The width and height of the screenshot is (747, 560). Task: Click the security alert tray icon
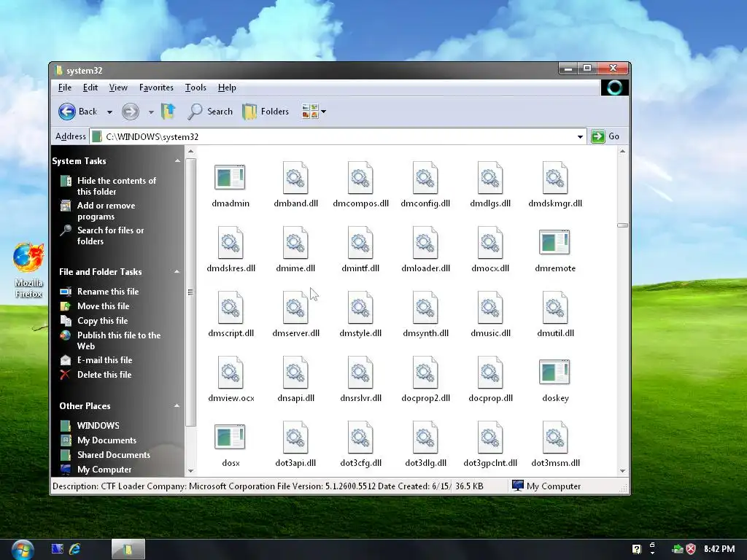pyautogui.click(x=690, y=549)
